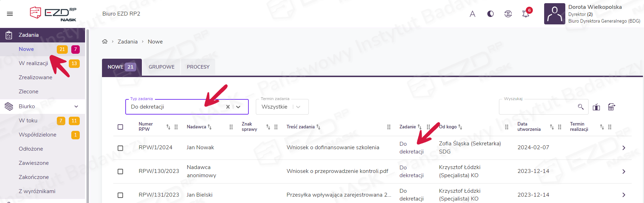Open the hamburger menu icon

pyautogui.click(x=10, y=14)
